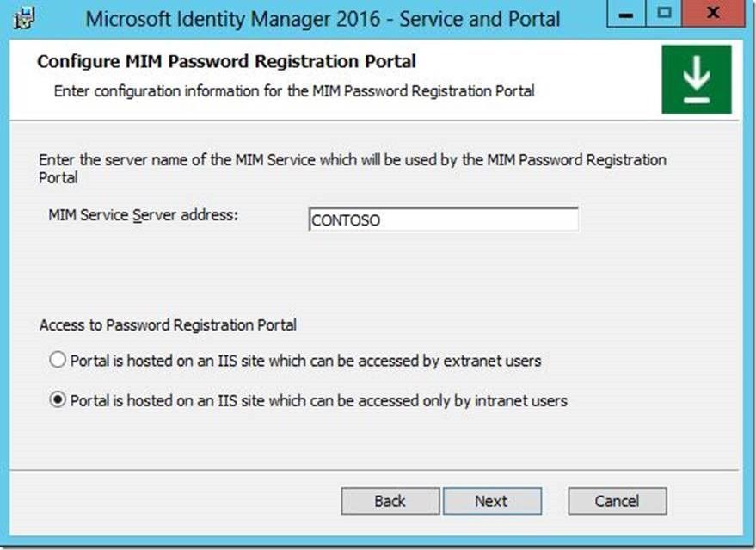Click the installer icon in the title bar

tap(24, 19)
